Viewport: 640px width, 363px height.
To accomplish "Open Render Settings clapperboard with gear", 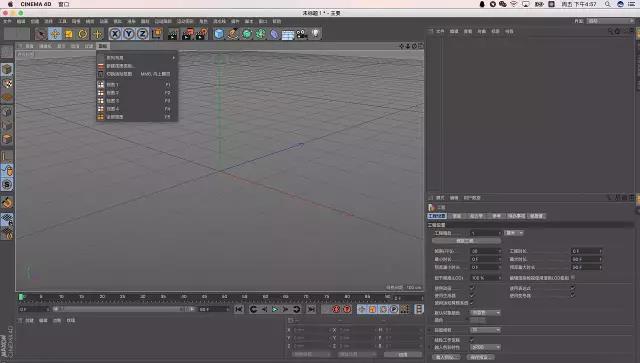I will 202,34.
